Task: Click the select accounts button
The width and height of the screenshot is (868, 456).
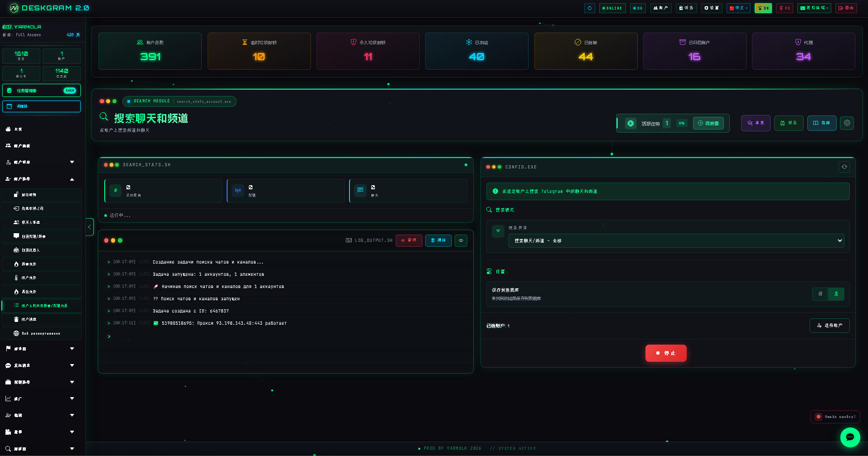Action: (x=829, y=326)
